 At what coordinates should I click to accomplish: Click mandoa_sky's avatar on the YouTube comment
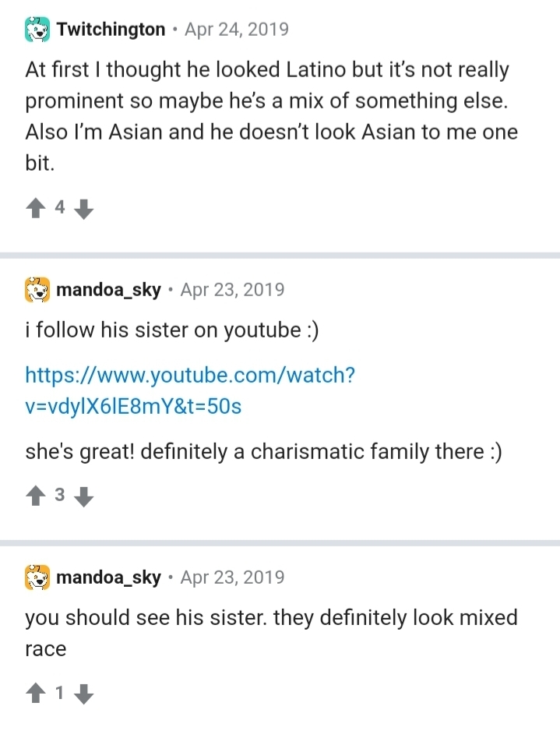(37, 291)
